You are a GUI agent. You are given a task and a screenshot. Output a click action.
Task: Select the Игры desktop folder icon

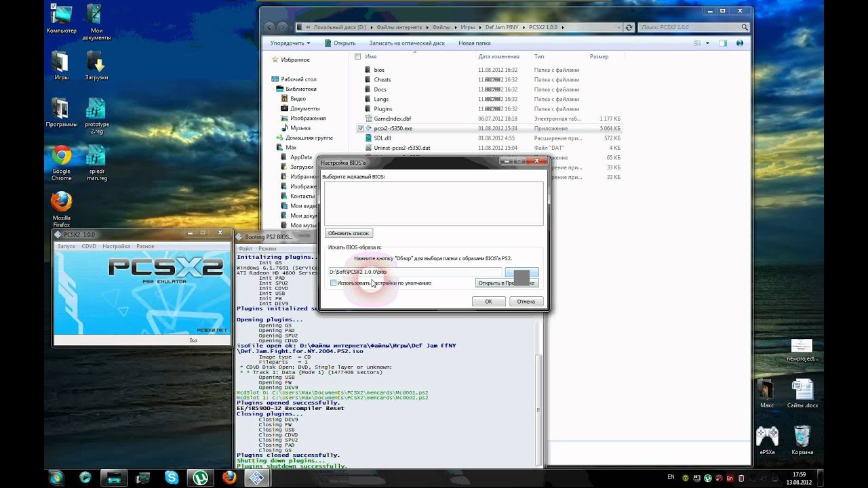[x=61, y=66]
